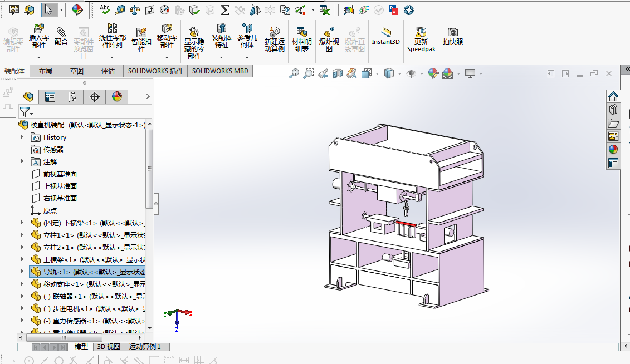
Task: Open the Section Properties icon in top toolbar
Action: click(149, 9)
